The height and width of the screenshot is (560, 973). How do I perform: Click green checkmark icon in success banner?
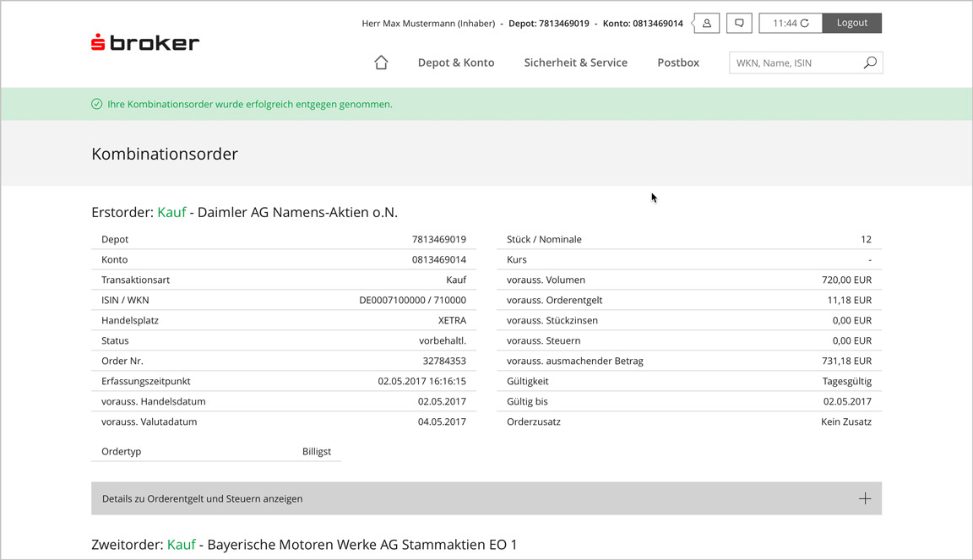(x=97, y=104)
